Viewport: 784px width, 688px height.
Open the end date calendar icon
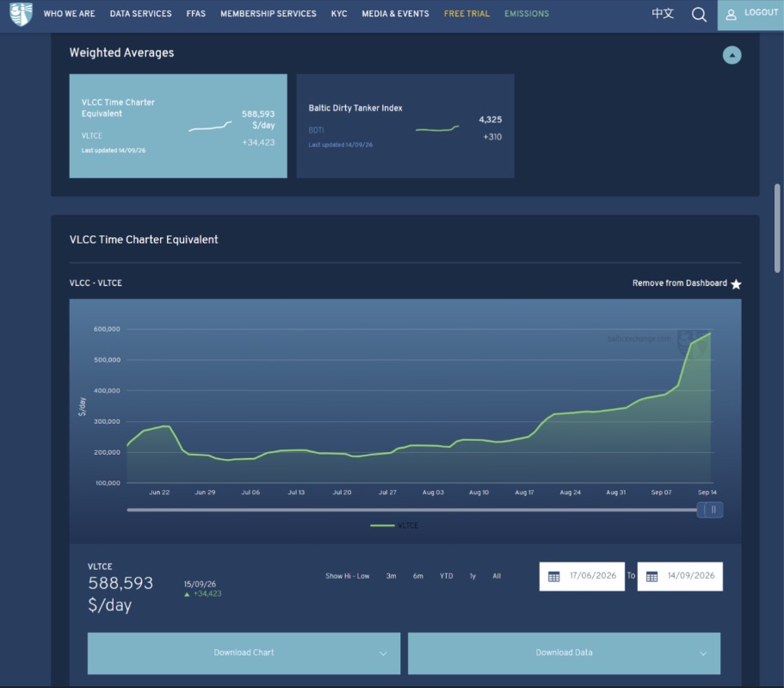click(651, 576)
